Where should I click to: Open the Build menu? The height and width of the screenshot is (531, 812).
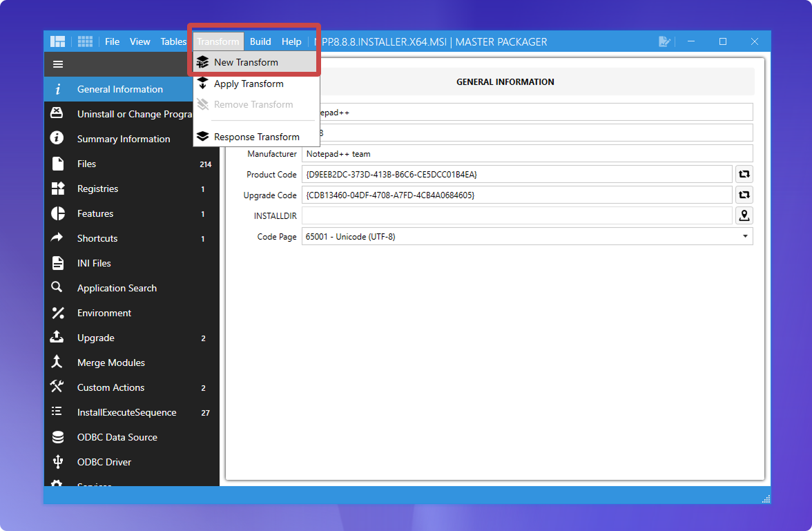[260, 41]
